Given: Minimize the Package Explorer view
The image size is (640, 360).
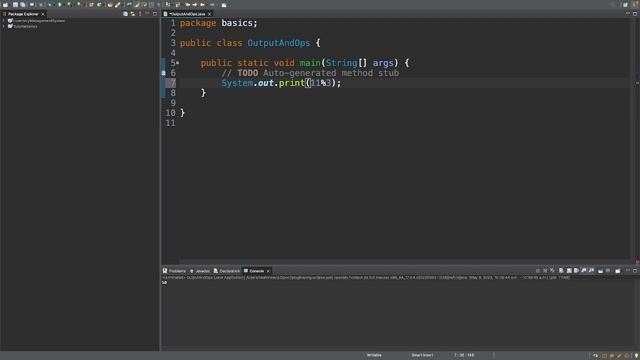Looking at the screenshot, I should [147, 14].
